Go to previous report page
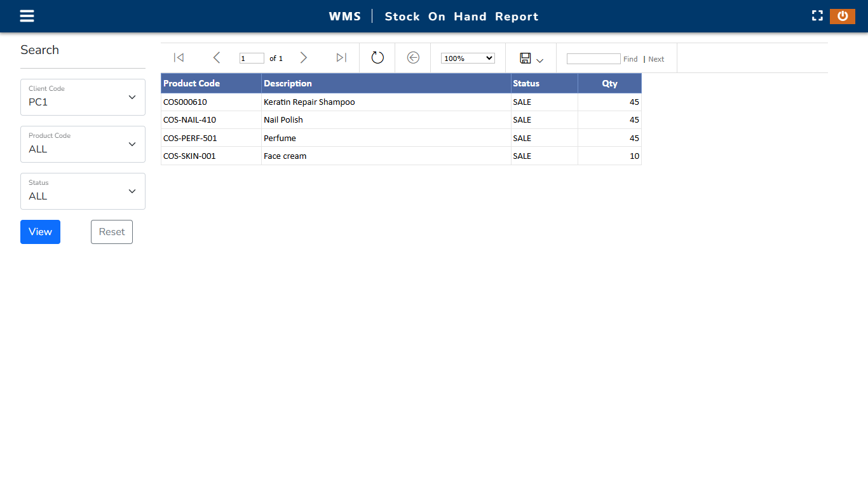This screenshot has height=488, width=868. pos(216,58)
